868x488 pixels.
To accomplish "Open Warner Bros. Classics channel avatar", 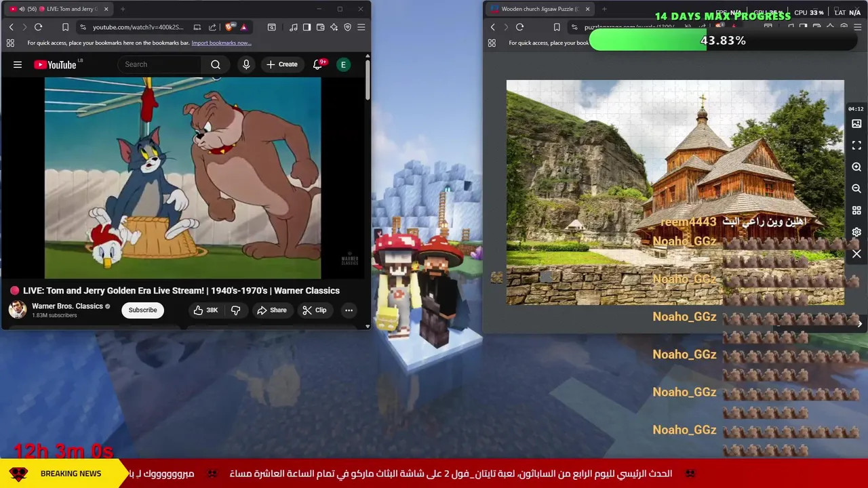I will tap(18, 310).
